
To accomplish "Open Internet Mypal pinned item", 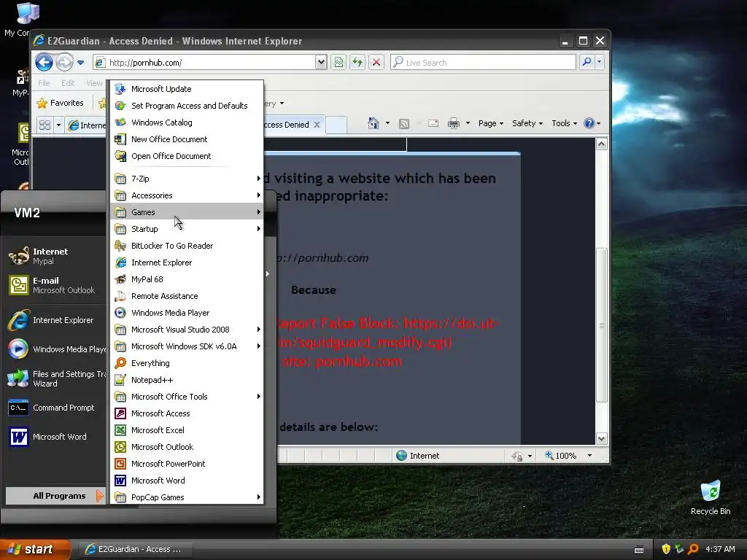I will [56, 256].
